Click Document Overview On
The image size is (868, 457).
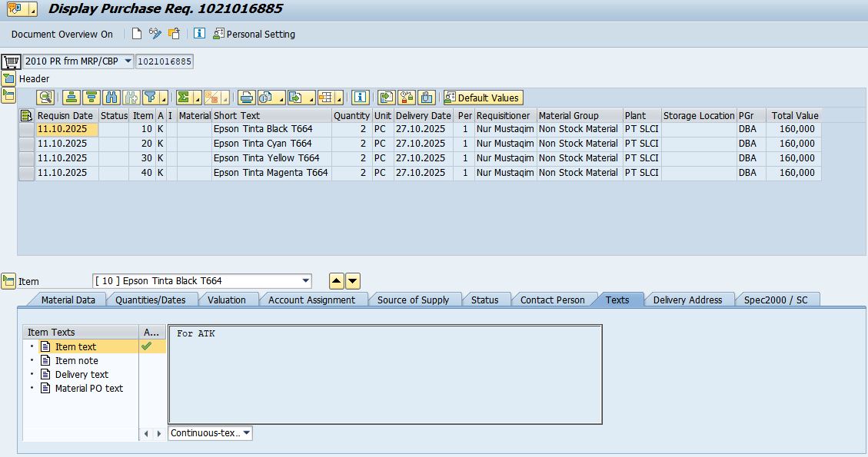(x=62, y=34)
